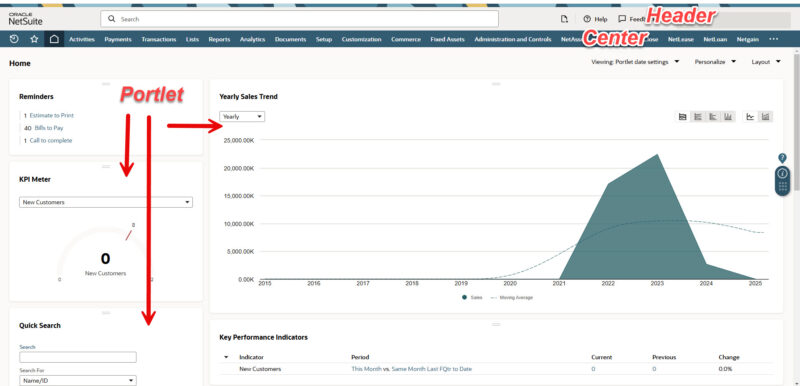Open the Reports menu
This screenshot has width=800, height=386.
coord(219,39)
